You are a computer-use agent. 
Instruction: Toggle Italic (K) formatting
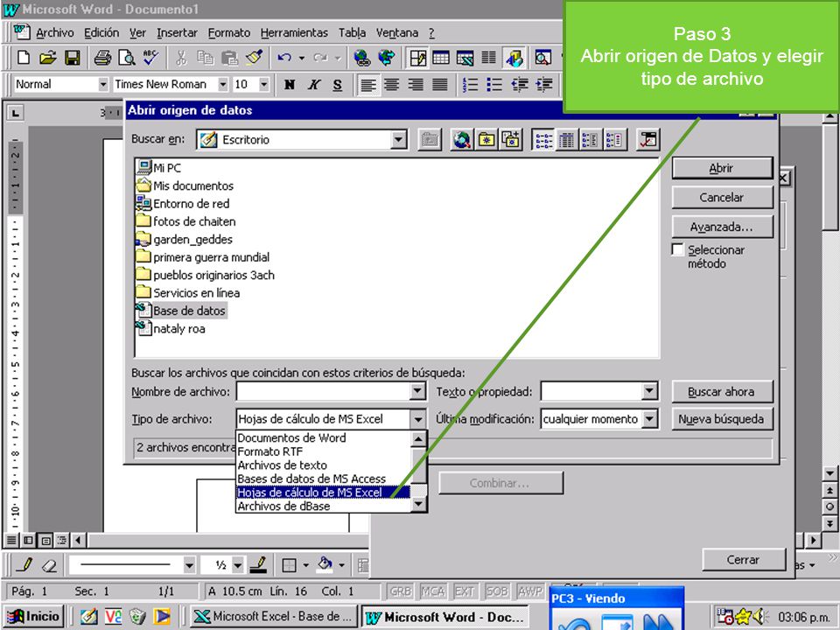point(314,84)
